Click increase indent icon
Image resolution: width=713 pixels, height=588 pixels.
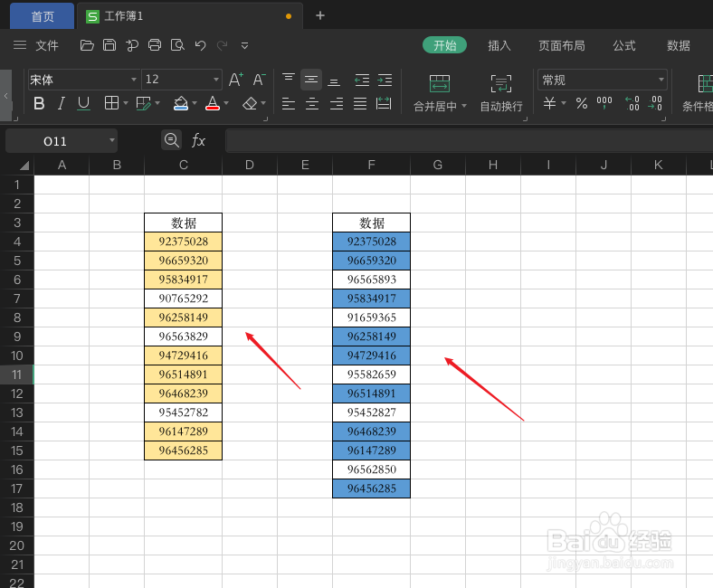(x=385, y=80)
